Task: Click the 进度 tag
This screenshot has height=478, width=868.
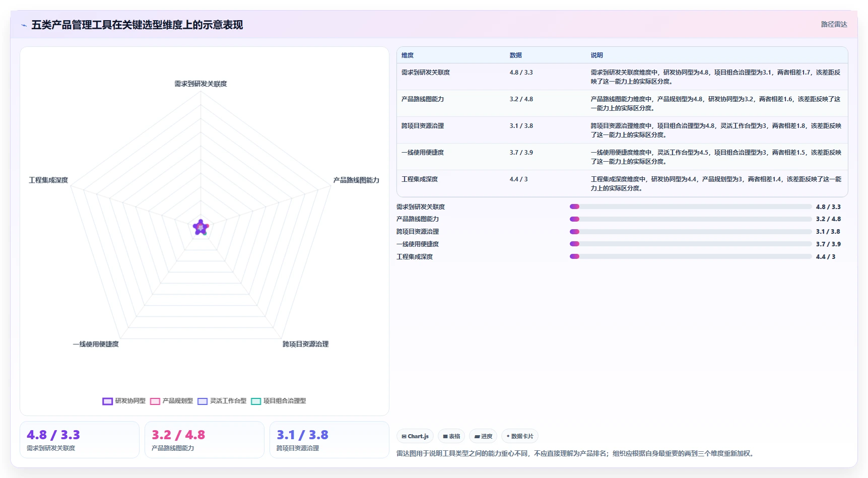Action: point(484,436)
